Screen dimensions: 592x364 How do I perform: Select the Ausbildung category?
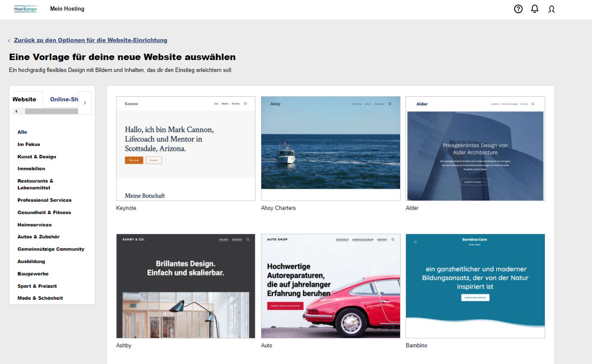(31, 261)
